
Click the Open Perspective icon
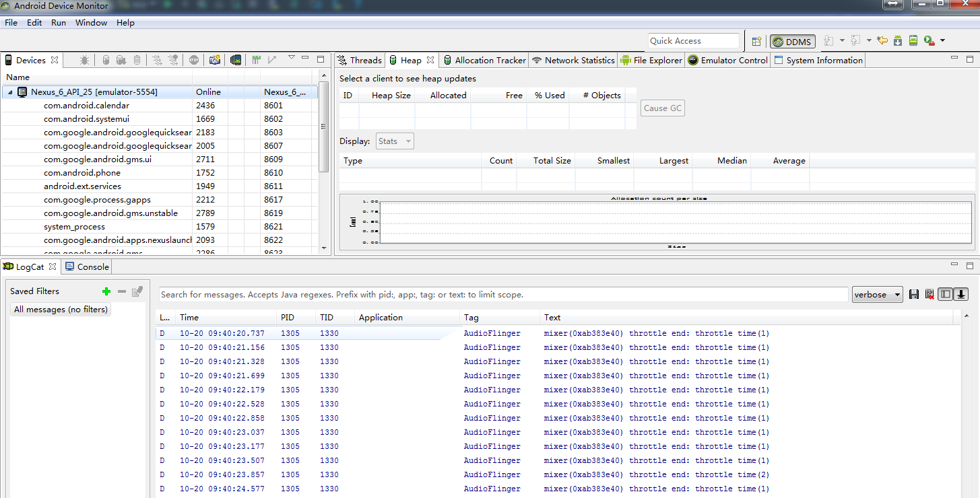[x=756, y=41]
